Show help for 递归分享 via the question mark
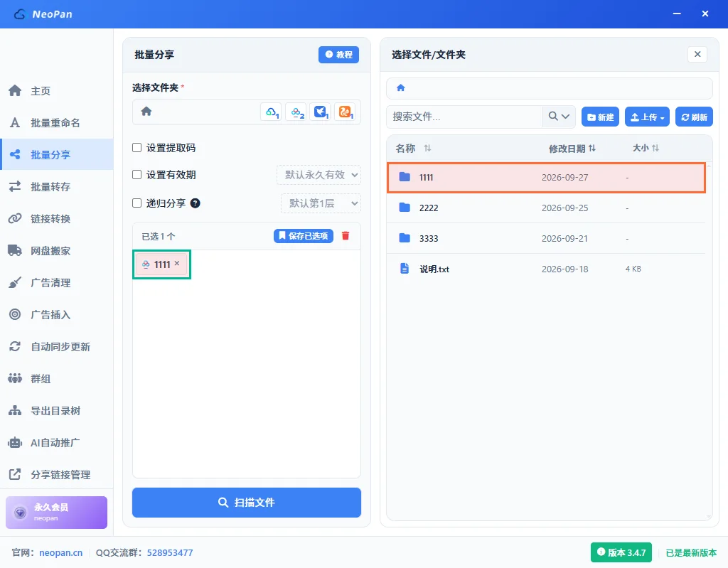Screen dimensions: 728x568 tap(196, 203)
